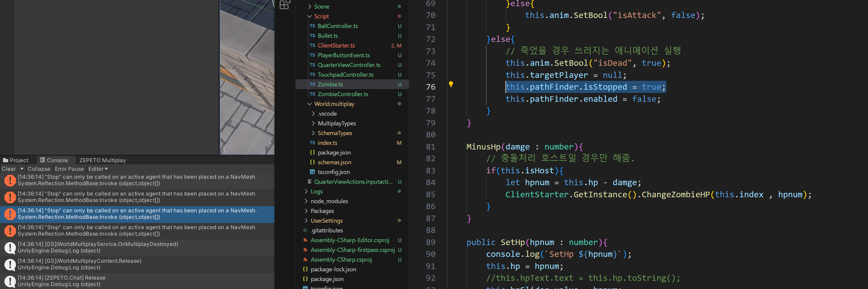868x289 pixels.
Task: Open QuarterViewController.ts in the explorer
Action: (x=349, y=65)
